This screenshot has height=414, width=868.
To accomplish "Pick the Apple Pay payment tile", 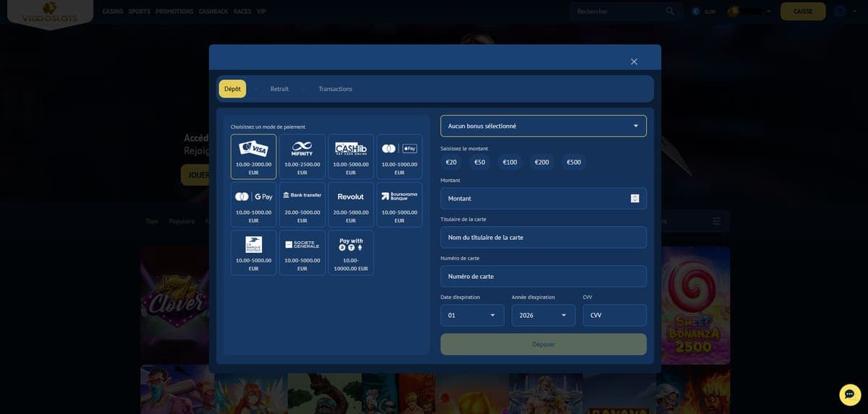I will [399, 156].
